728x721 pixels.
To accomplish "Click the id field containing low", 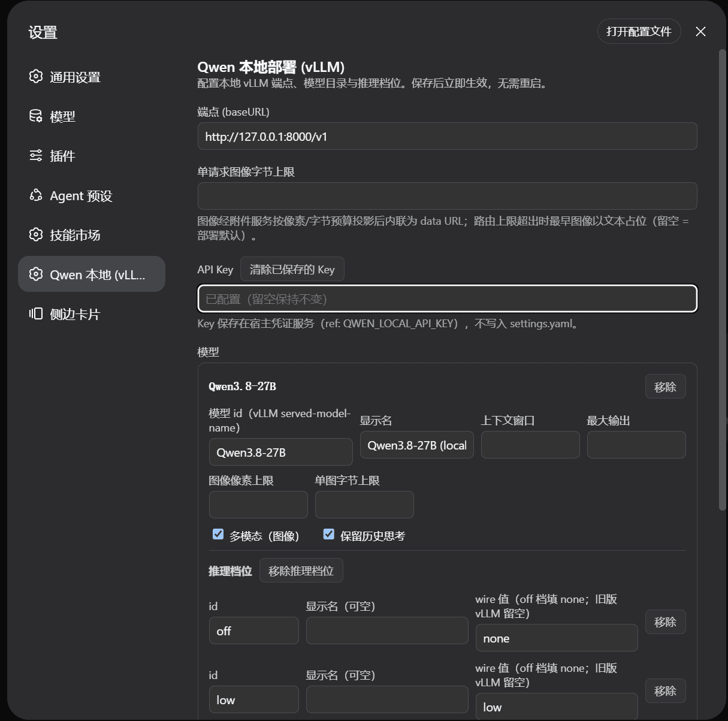I will [253, 699].
